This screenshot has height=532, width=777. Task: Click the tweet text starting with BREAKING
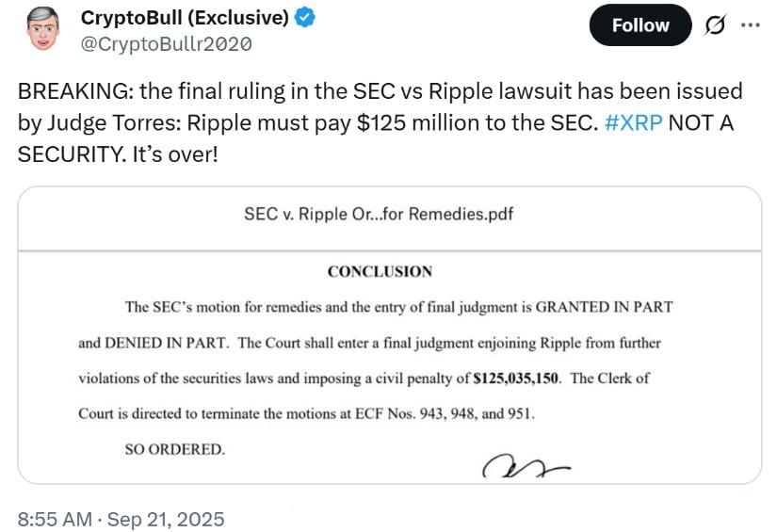coord(380,122)
